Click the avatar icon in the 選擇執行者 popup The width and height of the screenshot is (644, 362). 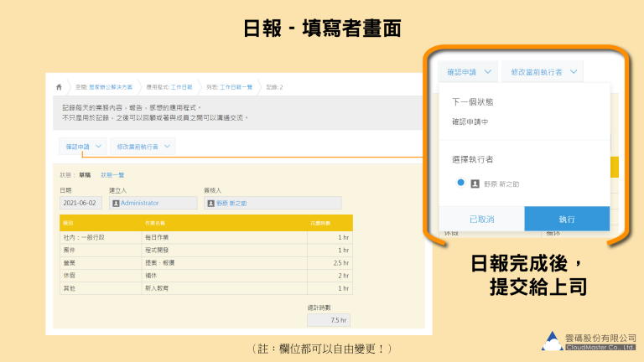pos(475,183)
